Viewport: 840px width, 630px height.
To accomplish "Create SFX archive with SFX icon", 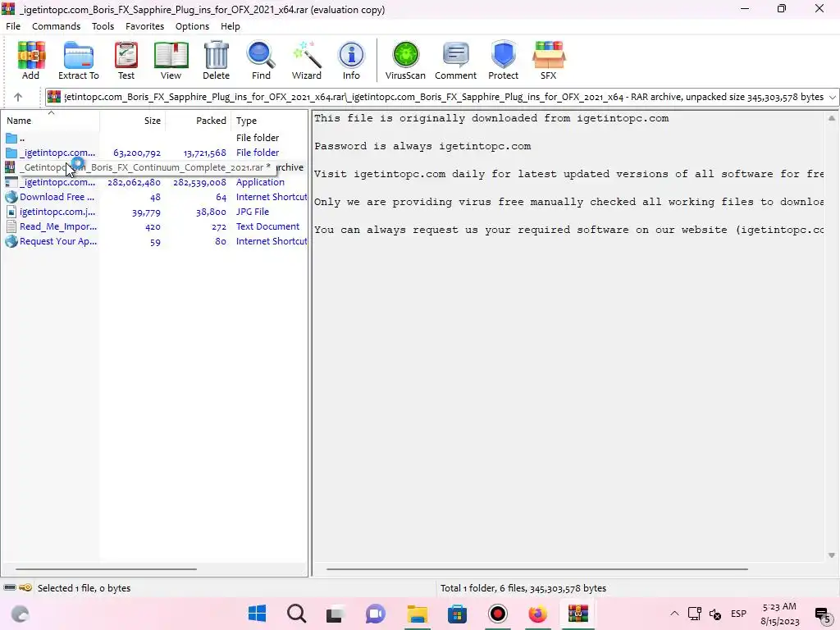I will (549, 61).
